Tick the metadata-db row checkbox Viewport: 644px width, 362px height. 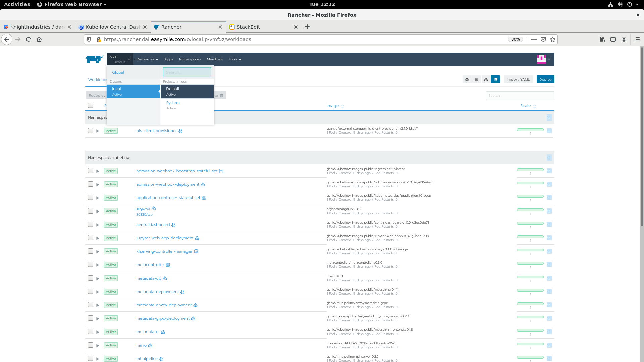click(91, 278)
